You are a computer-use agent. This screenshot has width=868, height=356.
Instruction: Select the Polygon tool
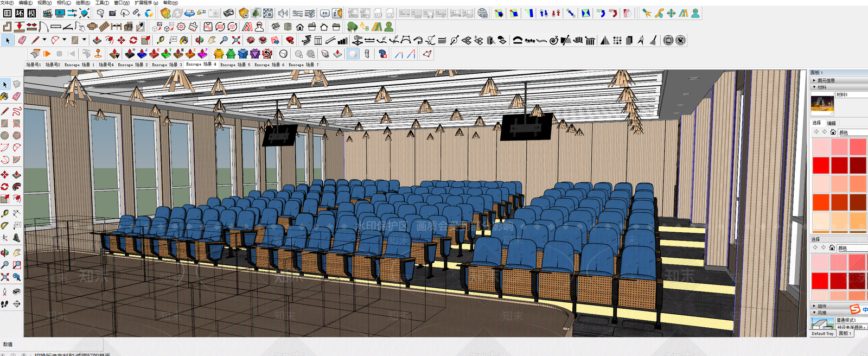tap(17, 135)
